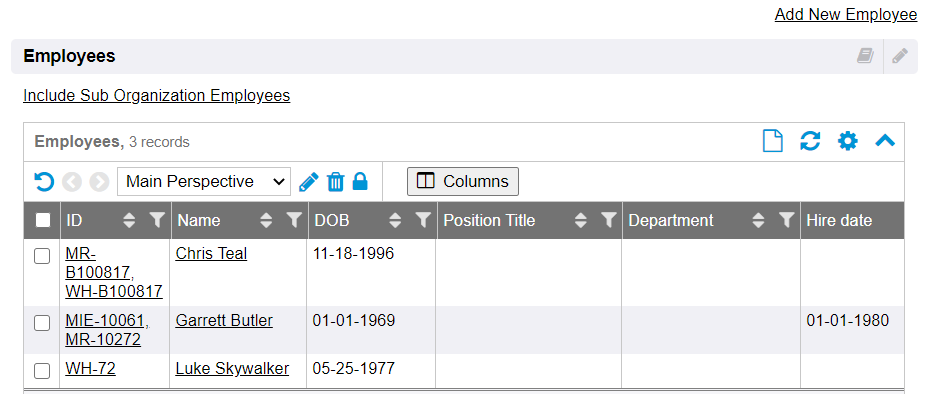Open filter for the Name column
This screenshot has height=394, width=929.
pyautogui.click(x=294, y=220)
